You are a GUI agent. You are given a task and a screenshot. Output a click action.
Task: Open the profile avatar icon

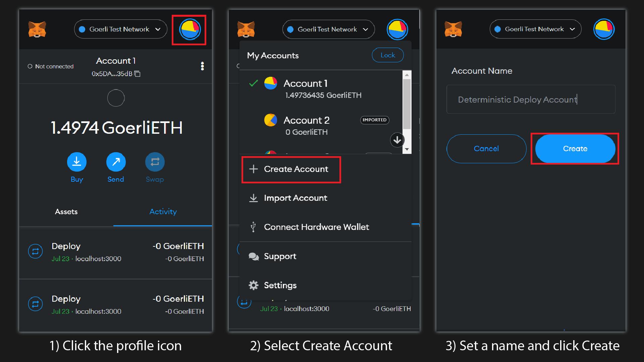(189, 29)
